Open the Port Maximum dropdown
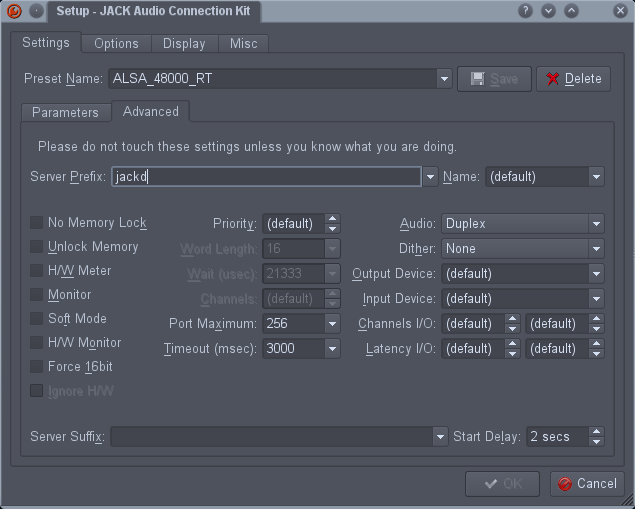This screenshot has width=635, height=509. [x=332, y=324]
